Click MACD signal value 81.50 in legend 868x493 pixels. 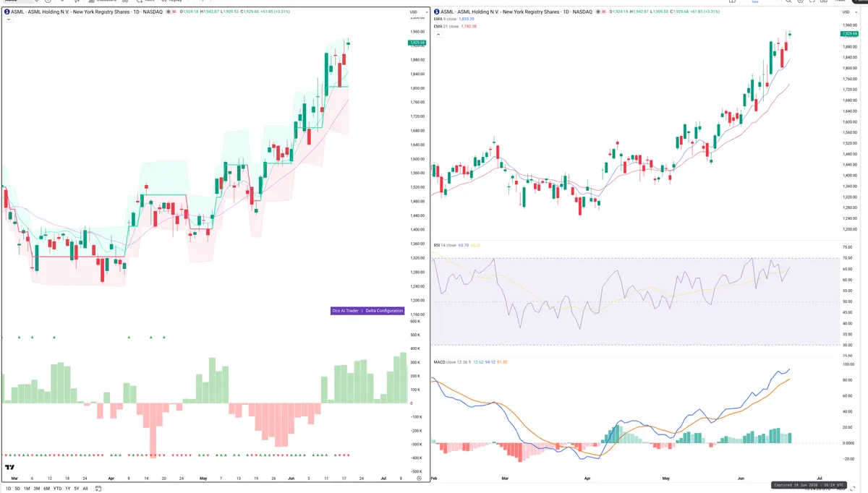pyautogui.click(x=503, y=361)
